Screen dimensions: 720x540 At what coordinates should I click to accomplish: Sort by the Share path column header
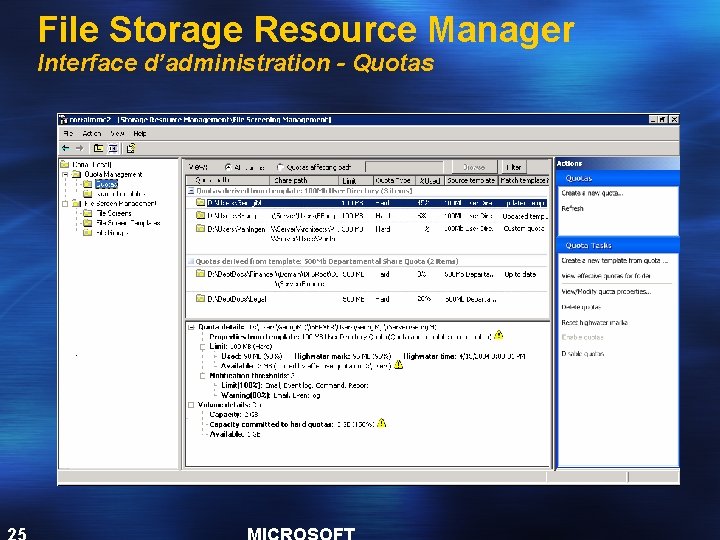[x=304, y=180]
